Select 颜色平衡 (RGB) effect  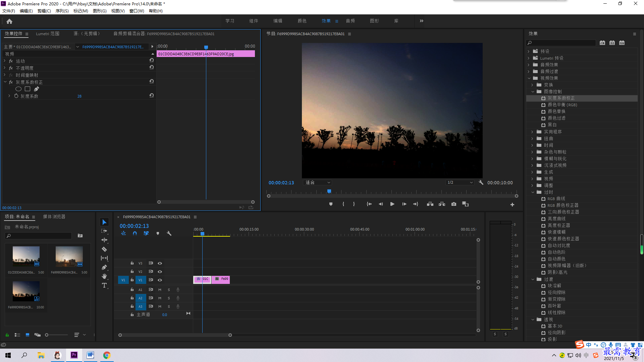[x=562, y=105]
